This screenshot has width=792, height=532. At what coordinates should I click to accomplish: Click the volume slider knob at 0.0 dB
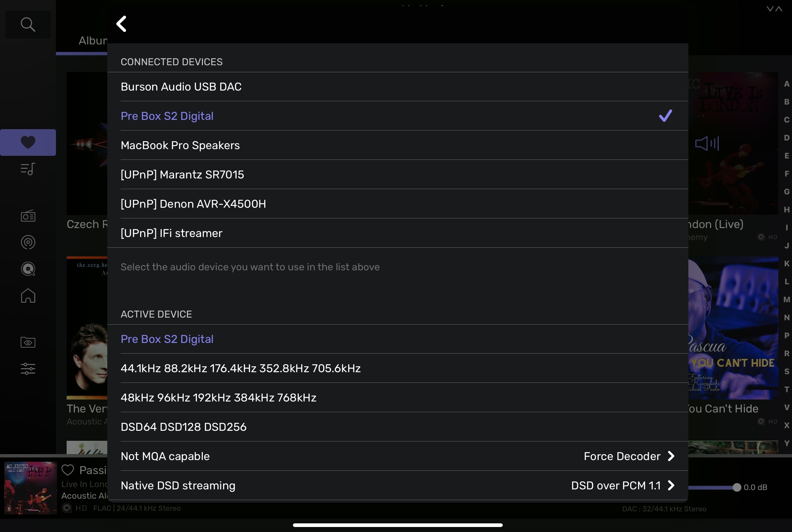point(736,487)
